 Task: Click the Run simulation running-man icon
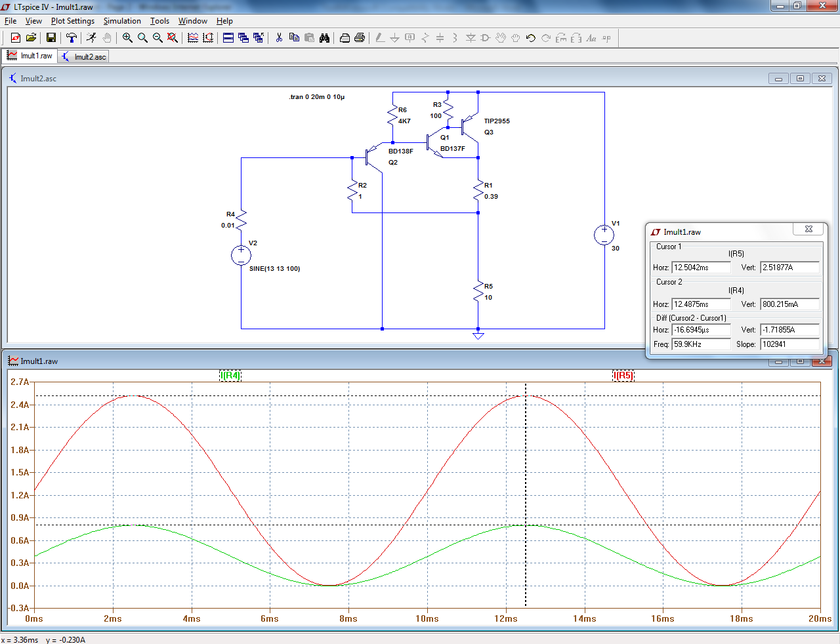point(91,38)
